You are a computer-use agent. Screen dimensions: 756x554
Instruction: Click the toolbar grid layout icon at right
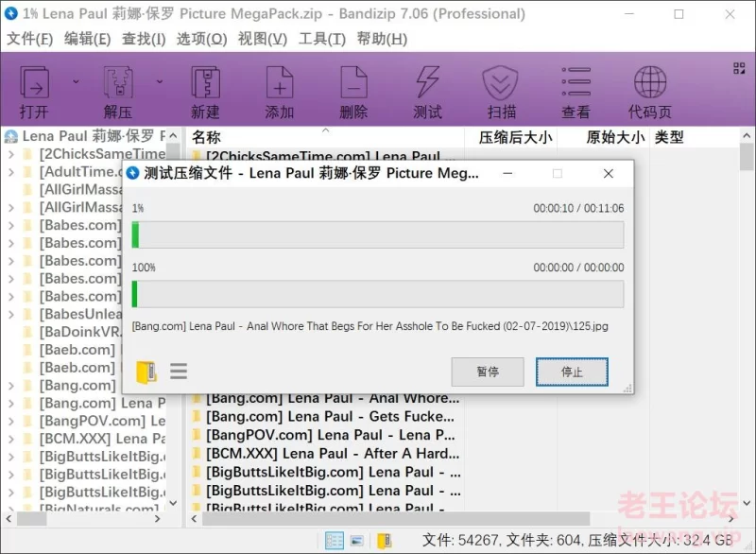(739, 68)
